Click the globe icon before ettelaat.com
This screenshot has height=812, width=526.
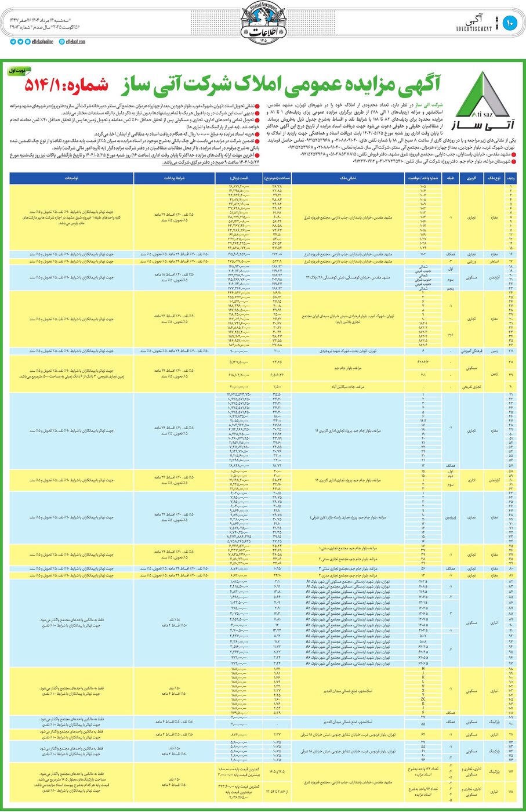point(61,42)
